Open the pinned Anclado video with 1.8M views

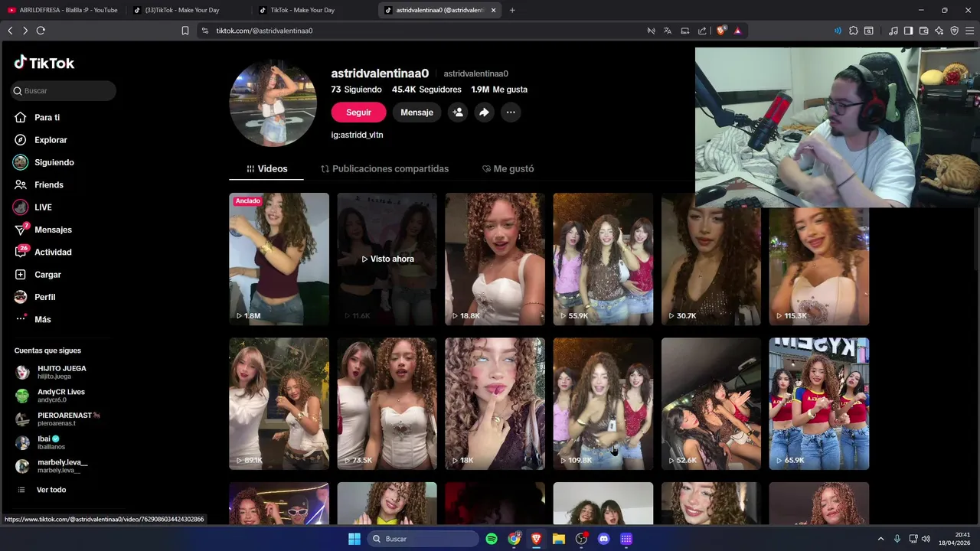[x=279, y=259]
